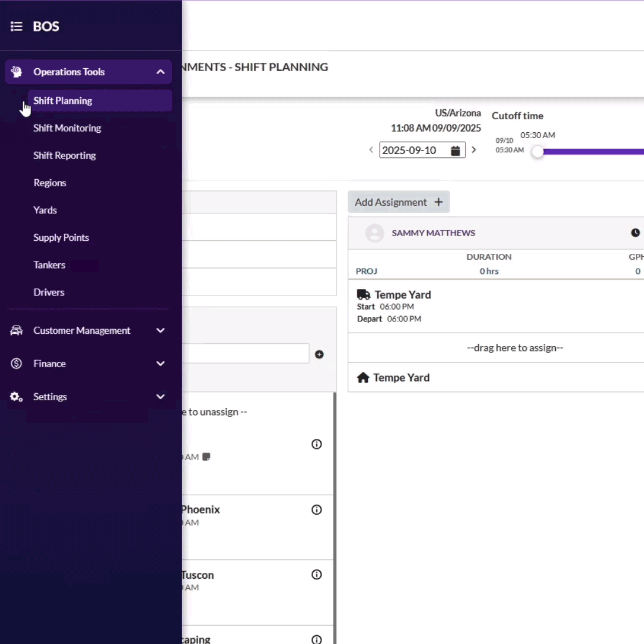
Task: Click the round plus icon beside text field
Action: (319, 354)
